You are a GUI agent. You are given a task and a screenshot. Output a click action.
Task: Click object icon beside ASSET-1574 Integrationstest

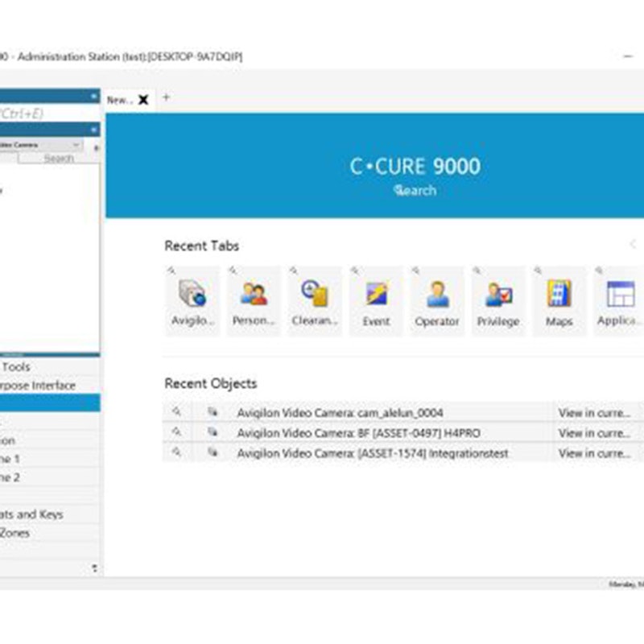(213, 453)
